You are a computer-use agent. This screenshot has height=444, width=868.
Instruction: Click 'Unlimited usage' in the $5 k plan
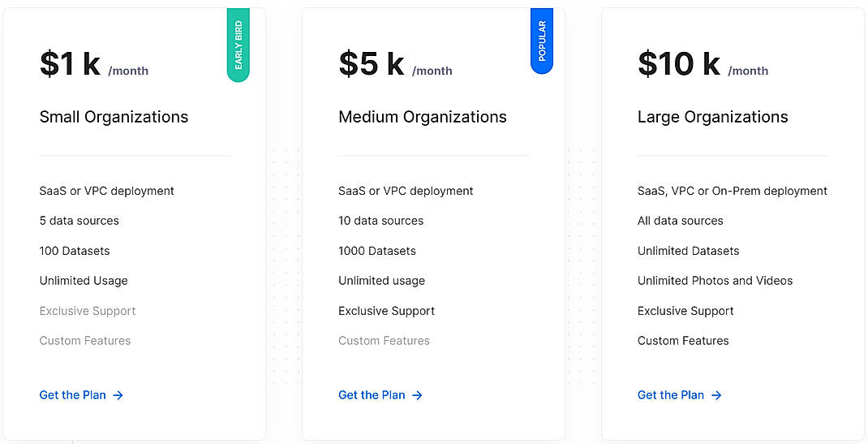point(382,281)
